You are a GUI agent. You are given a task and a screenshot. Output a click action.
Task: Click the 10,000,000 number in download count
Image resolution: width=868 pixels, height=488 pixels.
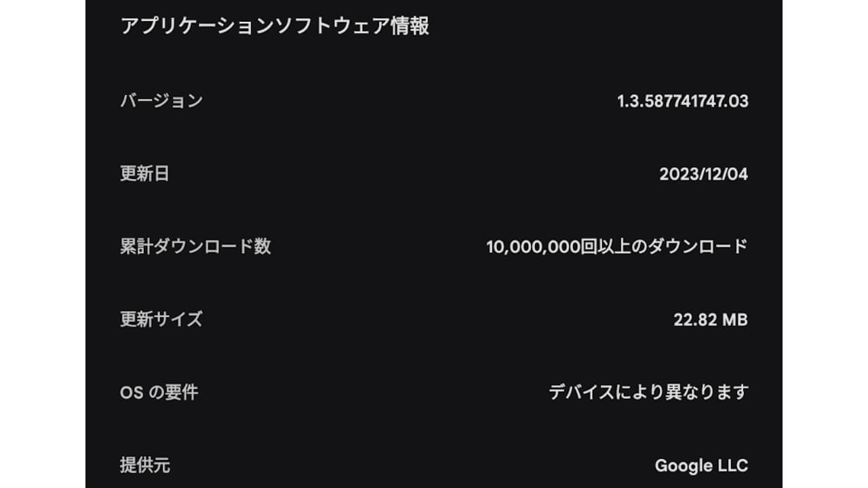(533, 247)
